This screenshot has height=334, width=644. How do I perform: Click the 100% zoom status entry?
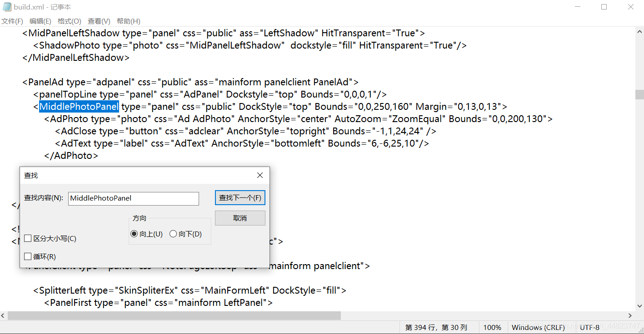[492, 327]
